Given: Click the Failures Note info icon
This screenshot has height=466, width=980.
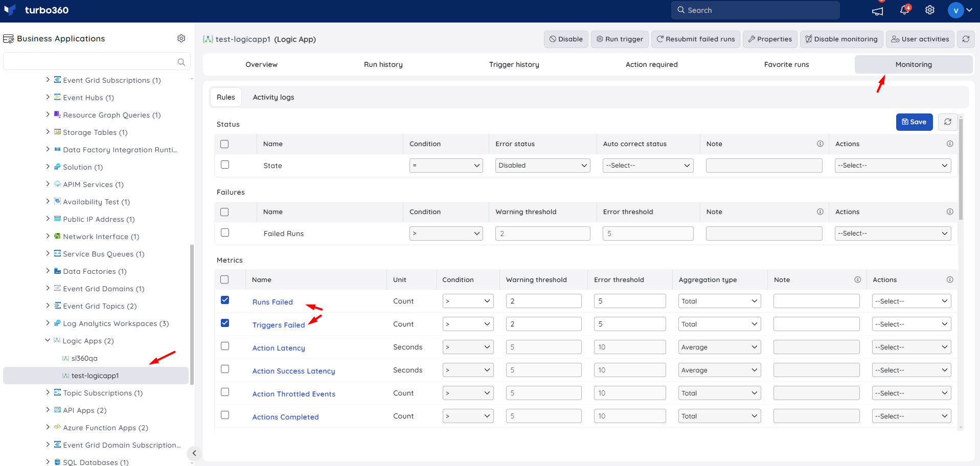Looking at the screenshot, I should (820, 212).
